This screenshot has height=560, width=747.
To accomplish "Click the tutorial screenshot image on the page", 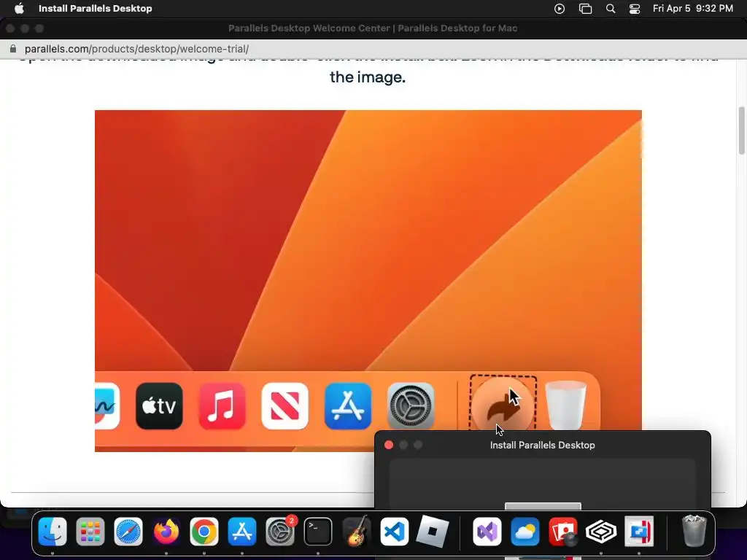I will (368, 281).
